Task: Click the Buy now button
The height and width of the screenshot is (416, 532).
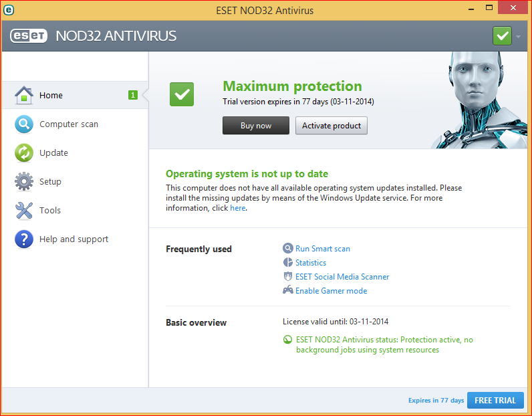Action: (256, 126)
